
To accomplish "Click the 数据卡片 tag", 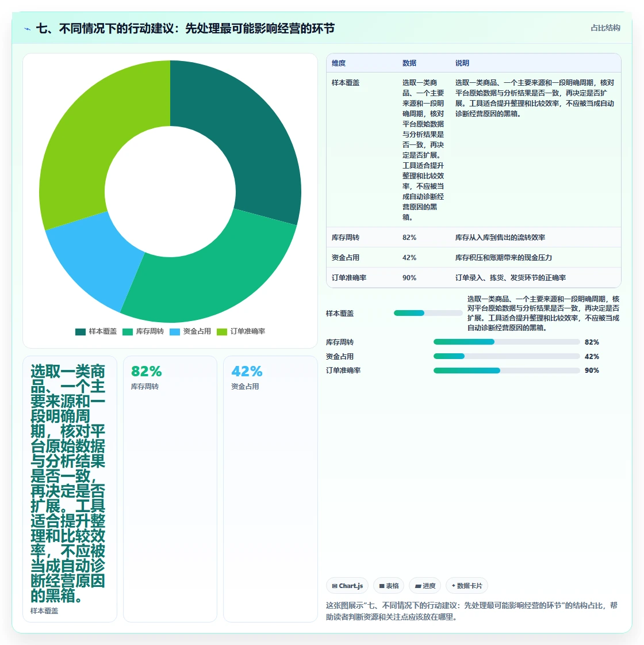I will [467, 586].
